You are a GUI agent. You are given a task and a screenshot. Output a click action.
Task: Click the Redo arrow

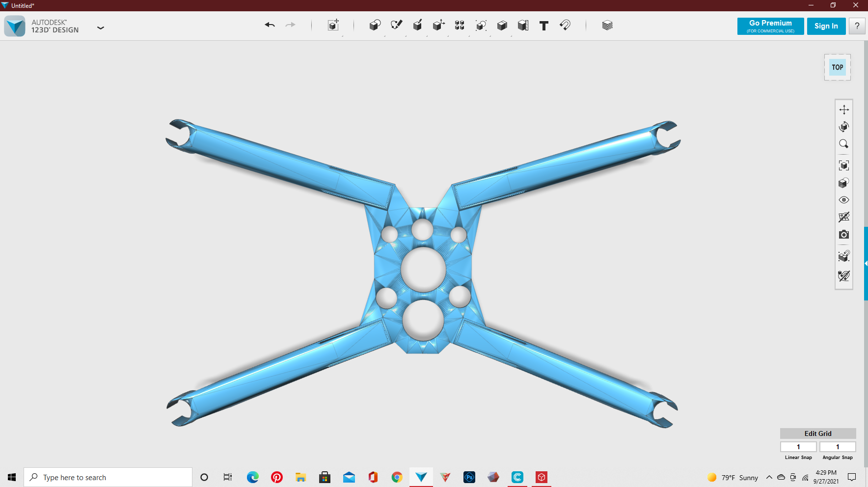tap(291, 25)
